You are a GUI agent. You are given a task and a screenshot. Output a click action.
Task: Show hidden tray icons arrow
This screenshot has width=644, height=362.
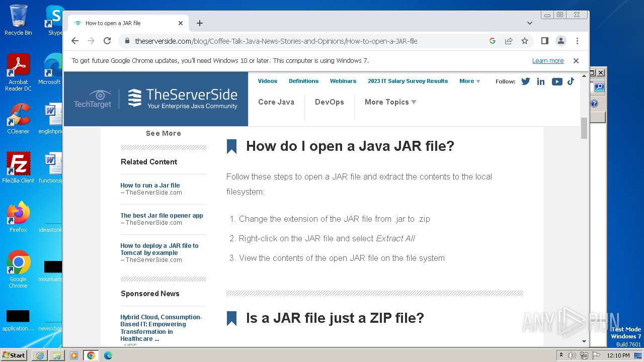[x=560, y=355]
